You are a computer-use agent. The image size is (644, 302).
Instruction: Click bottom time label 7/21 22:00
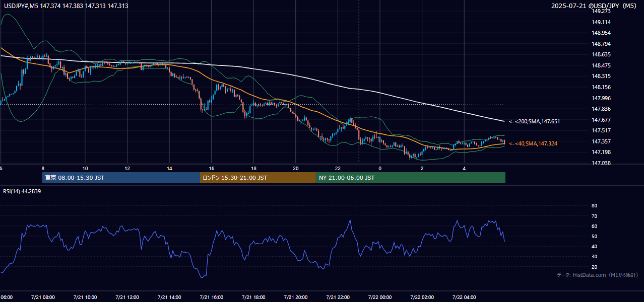pos(338,297)
